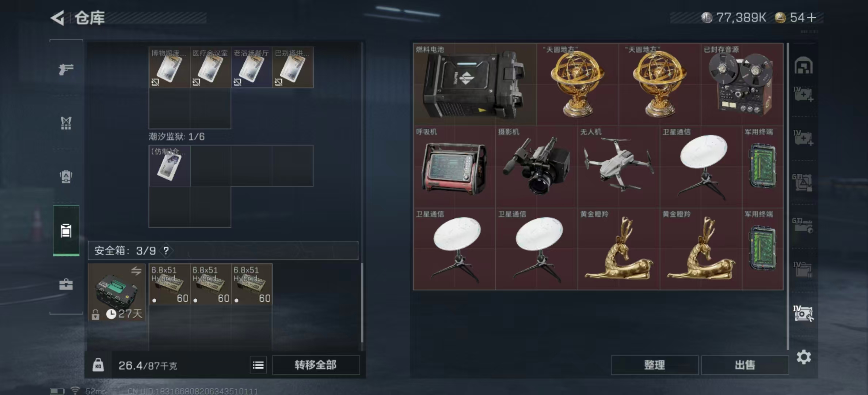
Task: Show safe box help question mark
Action: [x=166, y=251]
